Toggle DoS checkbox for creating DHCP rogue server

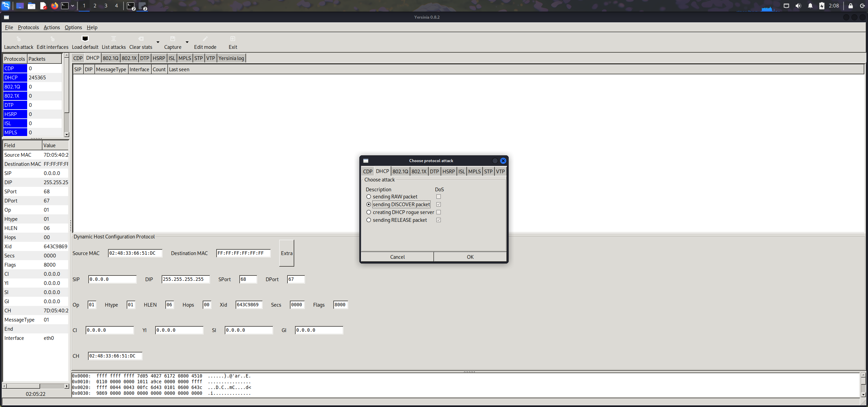[438, 212]
